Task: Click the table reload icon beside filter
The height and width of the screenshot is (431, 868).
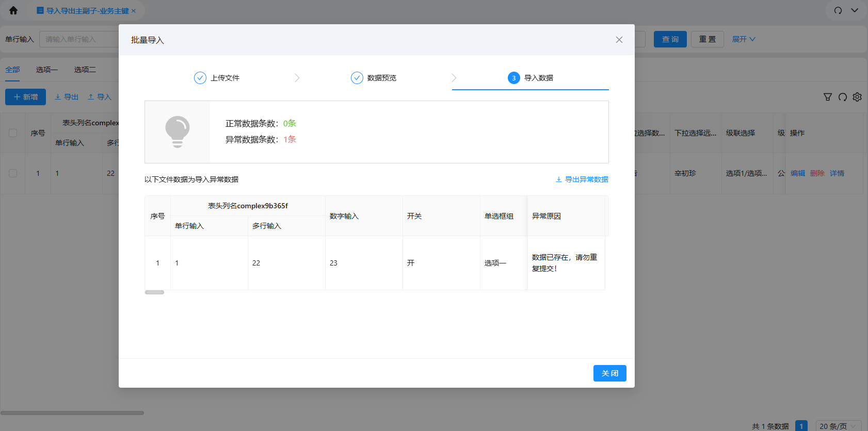Action: tap(843, 97)
